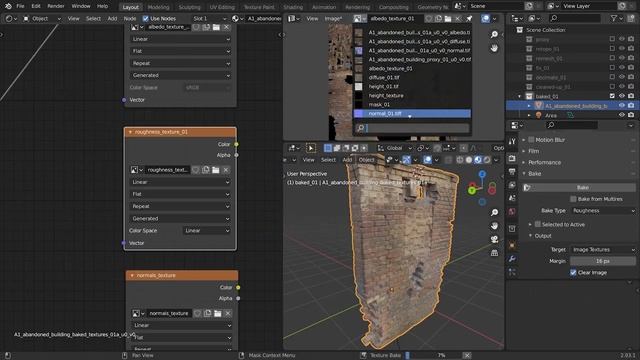Open the Node menu in node editor
The width and height of the screenshot is (640, 360).
click(x=130, y=18)
